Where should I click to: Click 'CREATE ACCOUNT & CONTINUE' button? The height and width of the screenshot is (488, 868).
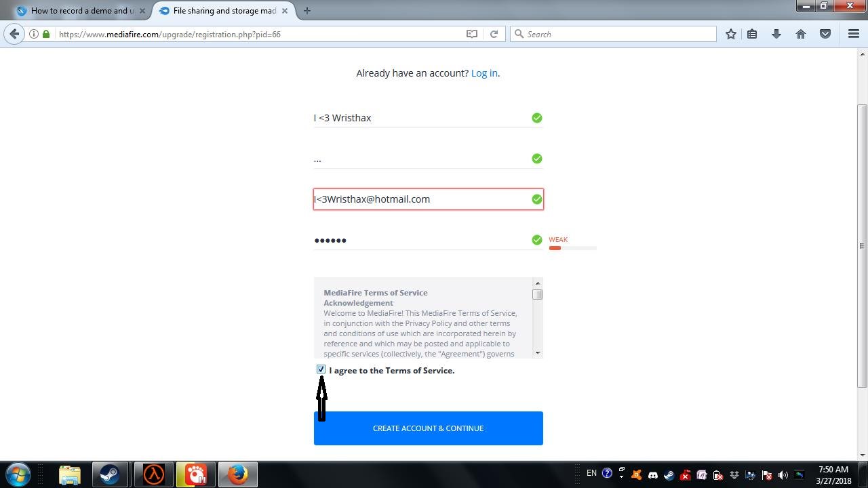pyautogui.click(x=429, y=428)
